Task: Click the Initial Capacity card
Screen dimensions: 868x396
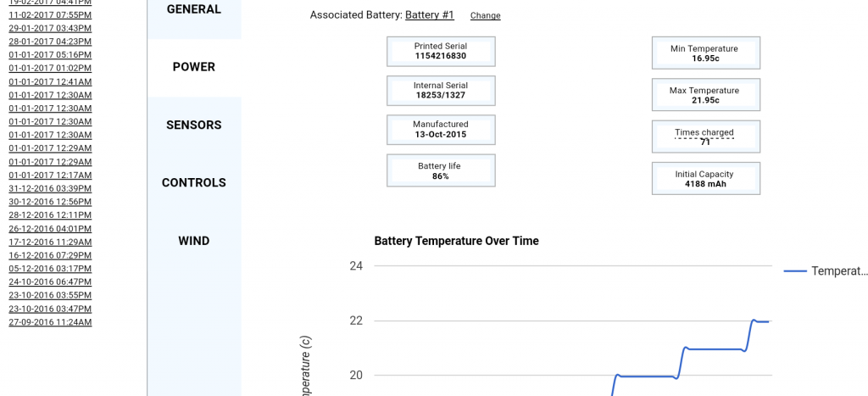Action: (705, 179)
